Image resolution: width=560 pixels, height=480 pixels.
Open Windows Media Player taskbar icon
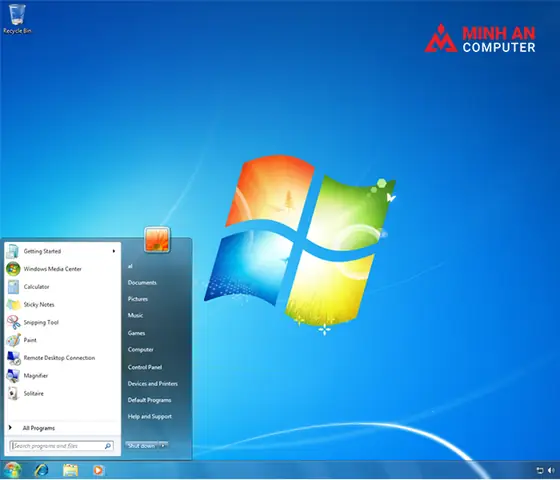pos(98,470)
